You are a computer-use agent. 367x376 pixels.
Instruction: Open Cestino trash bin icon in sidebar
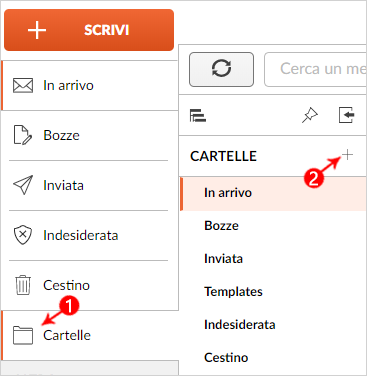coord(23,285)
